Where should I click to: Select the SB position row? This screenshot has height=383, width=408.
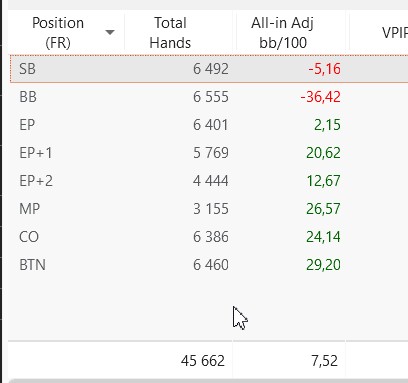[209, 69]
